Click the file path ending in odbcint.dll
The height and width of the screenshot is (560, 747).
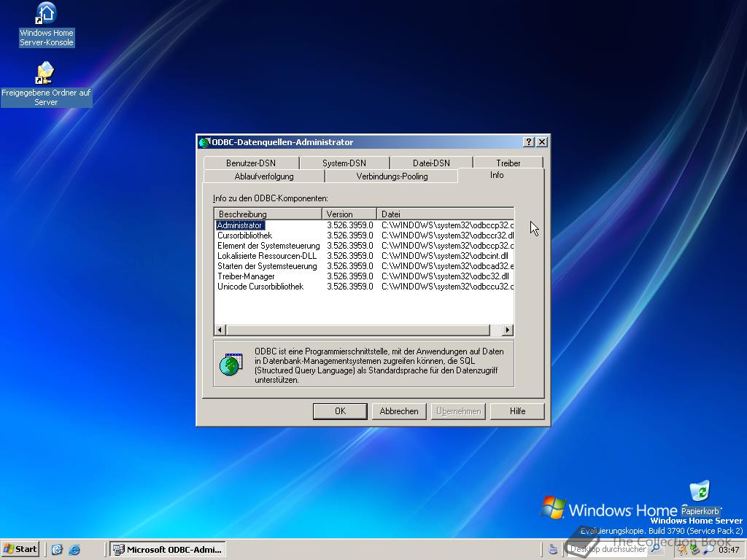[444, 256]
